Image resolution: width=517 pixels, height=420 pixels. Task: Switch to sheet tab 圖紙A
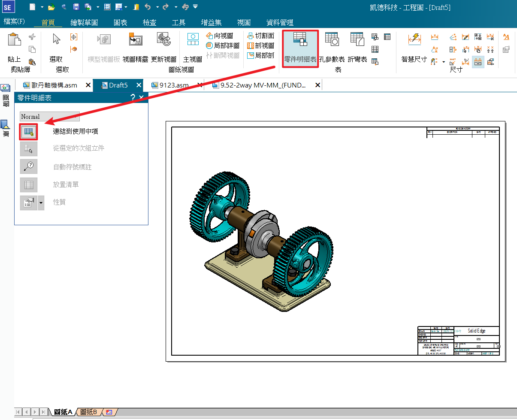63,412
